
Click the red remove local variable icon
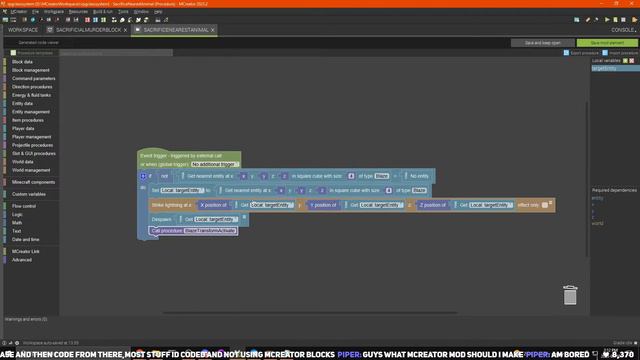tap(631, 60)
